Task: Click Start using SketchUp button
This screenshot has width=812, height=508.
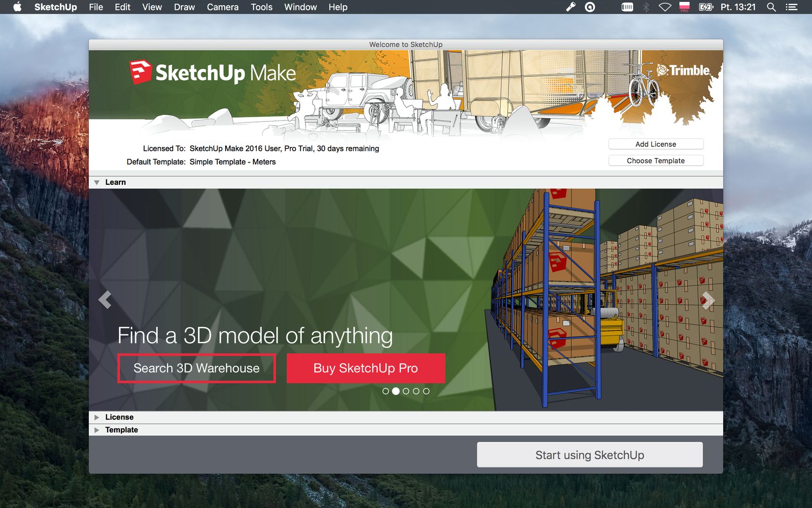Action: pyautogui.click(x=590, y=455)
